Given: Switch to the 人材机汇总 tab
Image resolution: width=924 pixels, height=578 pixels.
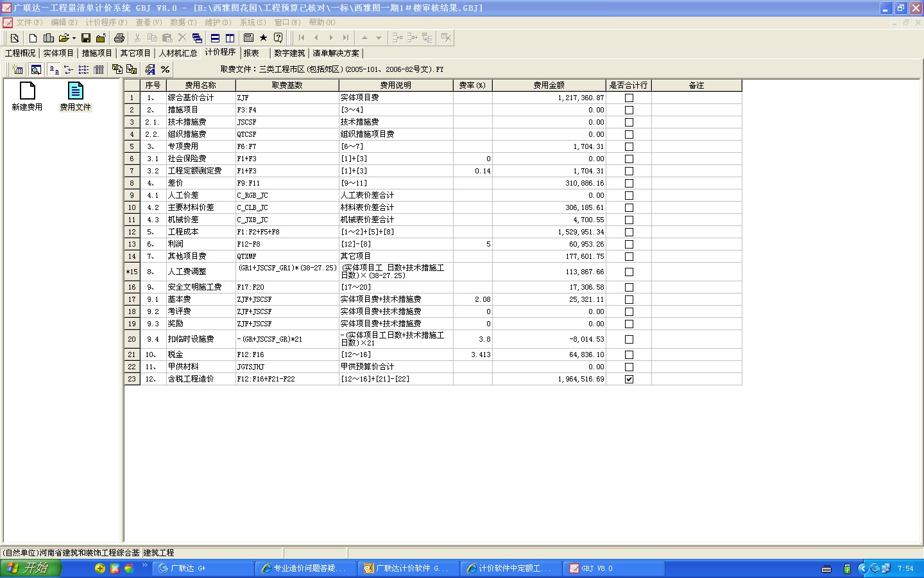Looking at the screenshot, I should tap(178, 53).
